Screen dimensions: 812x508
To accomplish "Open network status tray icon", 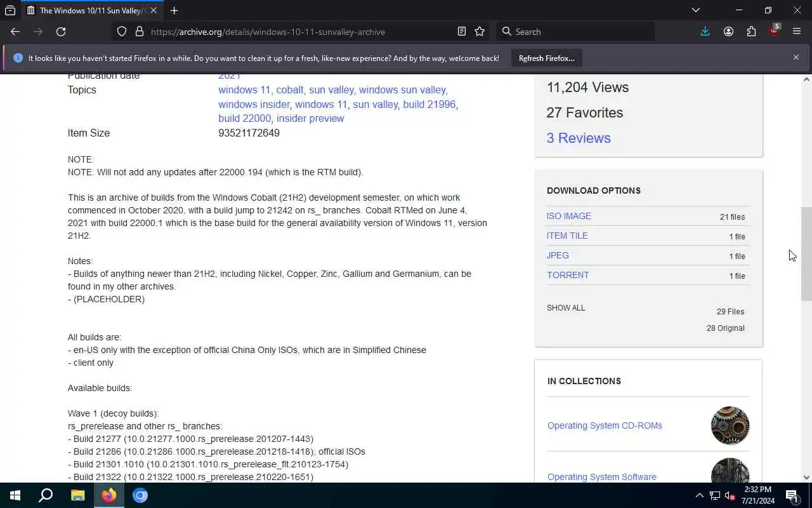I will coord(715,495).
